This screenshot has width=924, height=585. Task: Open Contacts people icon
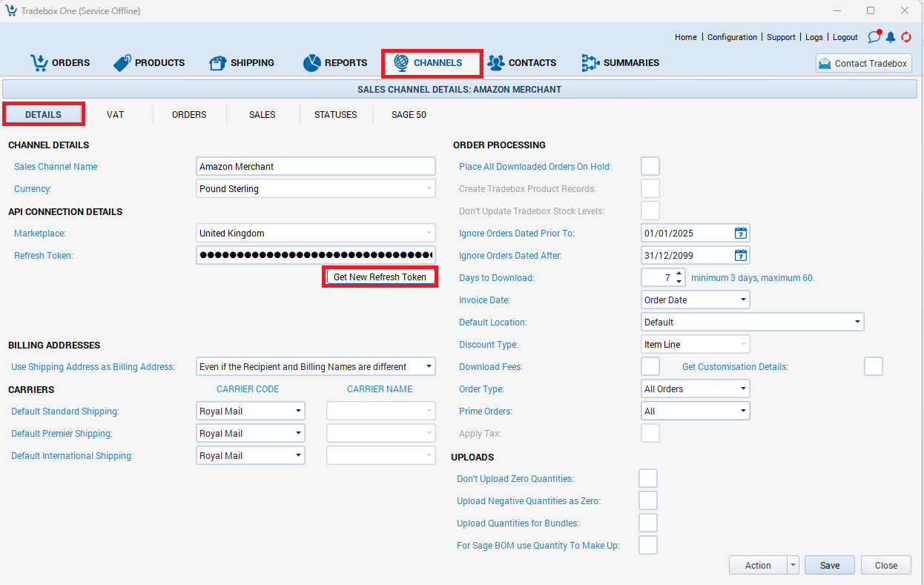495,63
